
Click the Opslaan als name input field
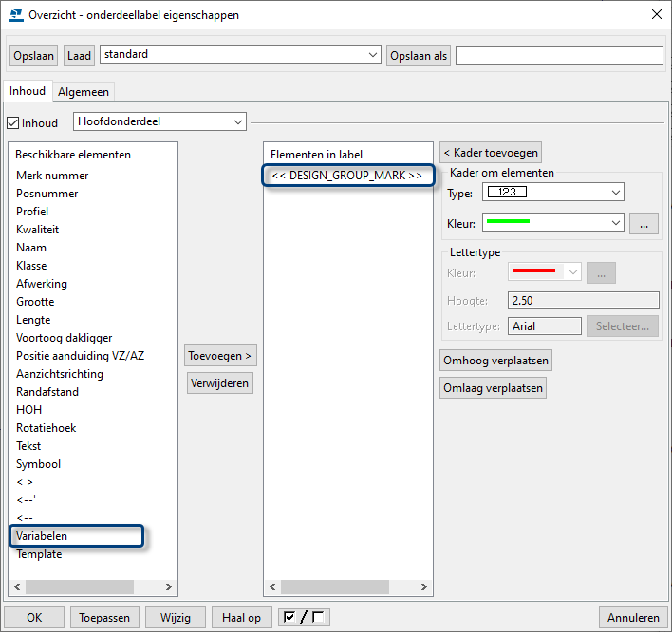558,55
